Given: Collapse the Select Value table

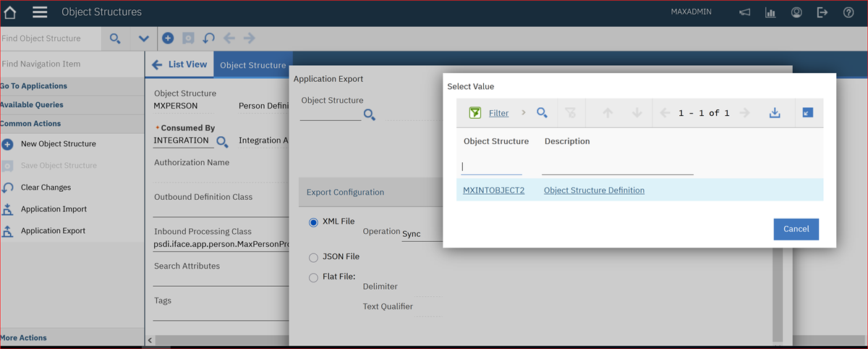Looking at the screenshot, I should click(x=808, y=113).
